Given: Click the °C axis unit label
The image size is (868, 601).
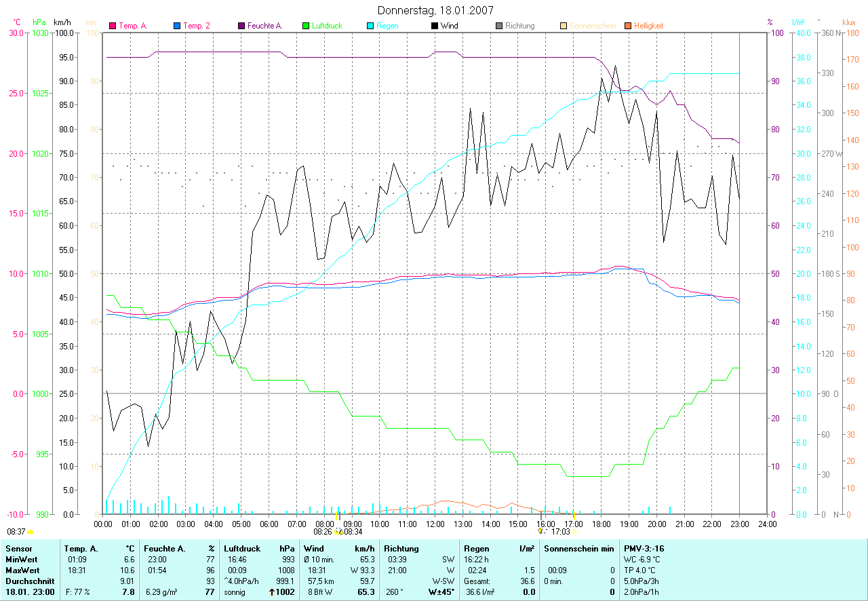Looking at the screenshot, I should [17, 22].
